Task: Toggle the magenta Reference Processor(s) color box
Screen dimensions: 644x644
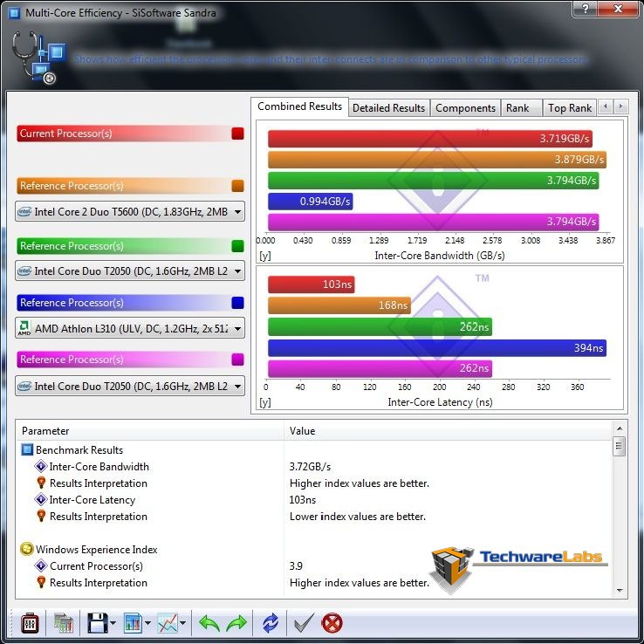Action: 238,360
